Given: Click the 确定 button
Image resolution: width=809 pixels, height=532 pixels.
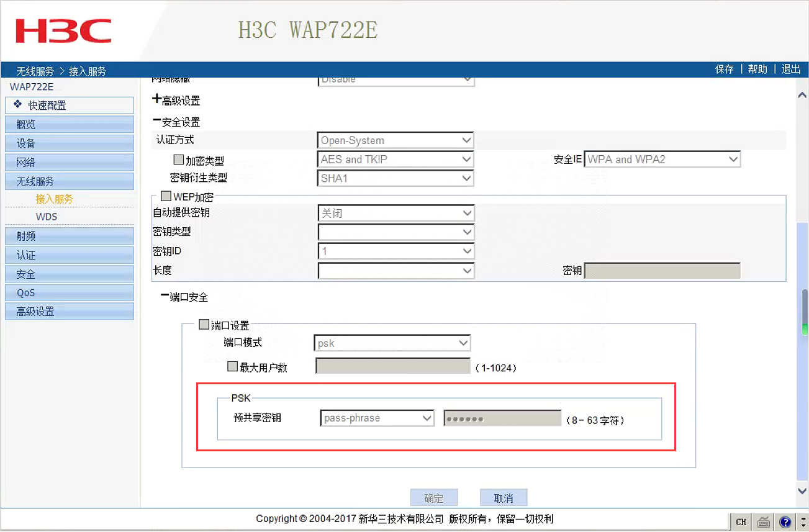Looking at the screenshot, I should [434, 498].
